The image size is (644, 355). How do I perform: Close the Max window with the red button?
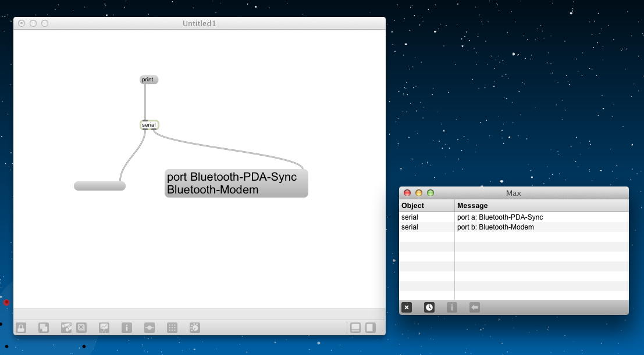(407, 193)
